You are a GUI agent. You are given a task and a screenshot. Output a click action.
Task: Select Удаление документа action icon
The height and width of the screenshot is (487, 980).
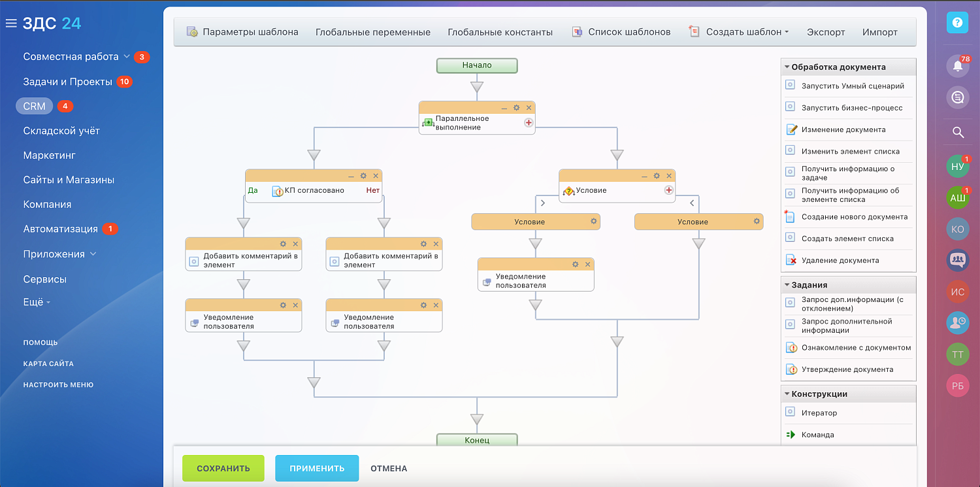click(x=791, y=260)
